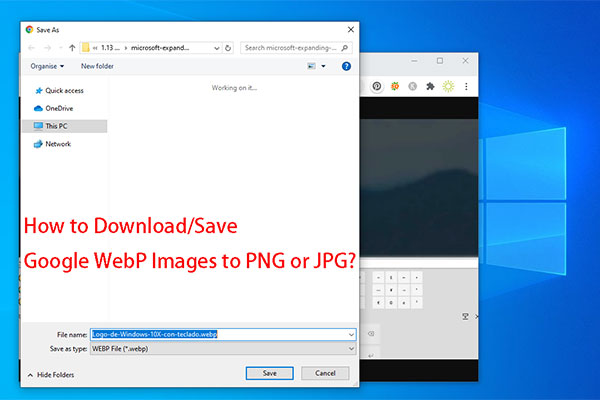The image size is (600, 400).
Task: Click the File name text field
Action: [x=223, y=335]
